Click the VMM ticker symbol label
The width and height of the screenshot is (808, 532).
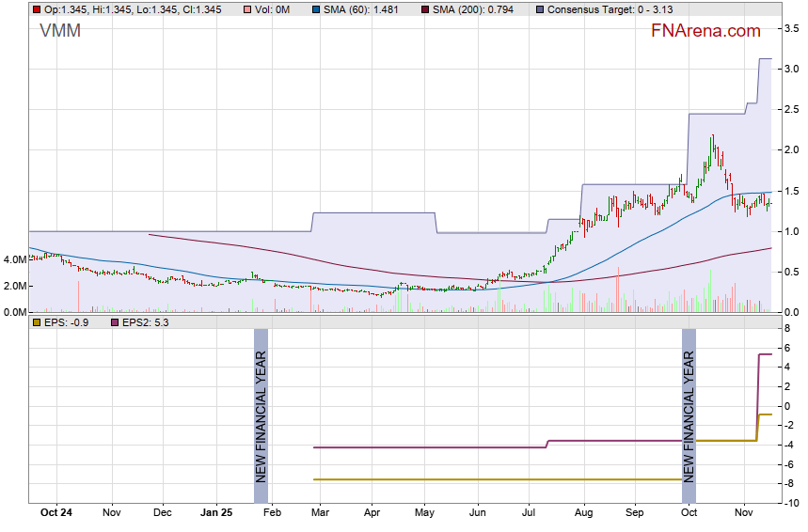tap(60, 31)
